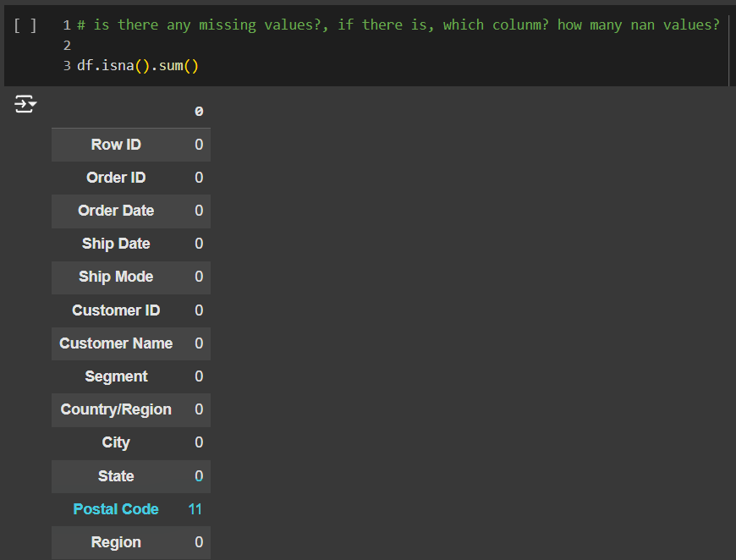
Task: Click the Customer ID row label
Action: pyautogui.click(x=116, y=310)
